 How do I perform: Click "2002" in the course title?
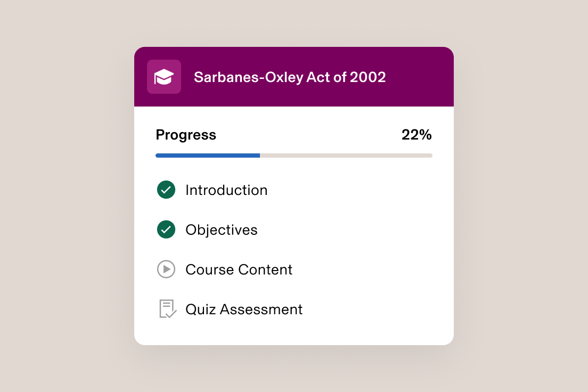click(367, 77)
